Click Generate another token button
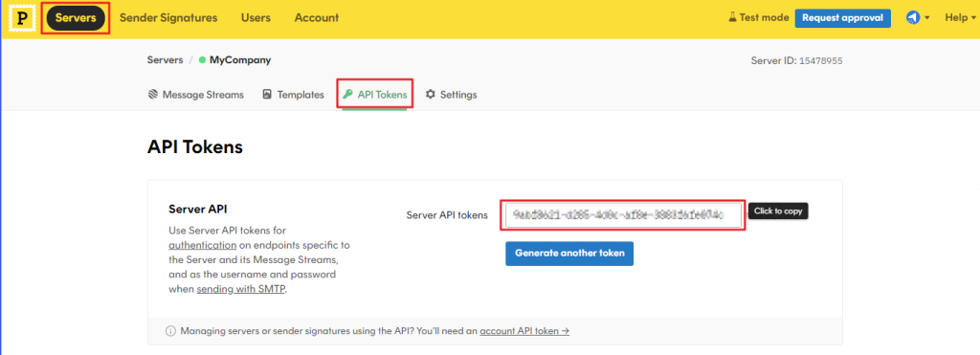 (569, 254)
